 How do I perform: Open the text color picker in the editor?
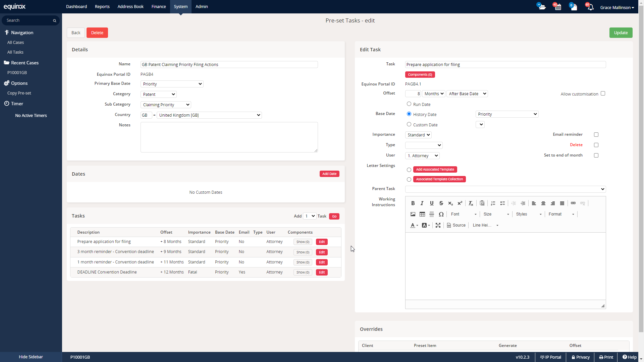pos(414,225)
